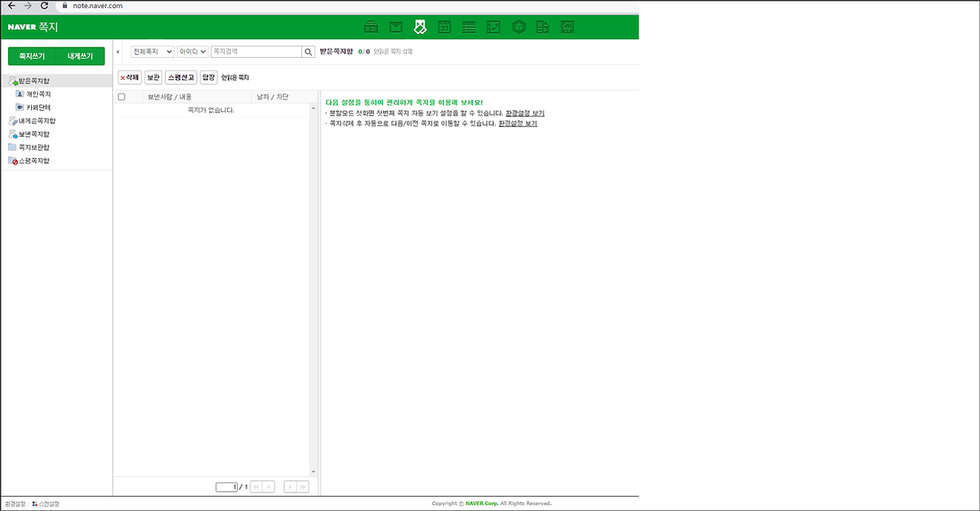Open the hexagon cube (MYBOX) icon in header
980x511 pixels.
tap(518, 27)
